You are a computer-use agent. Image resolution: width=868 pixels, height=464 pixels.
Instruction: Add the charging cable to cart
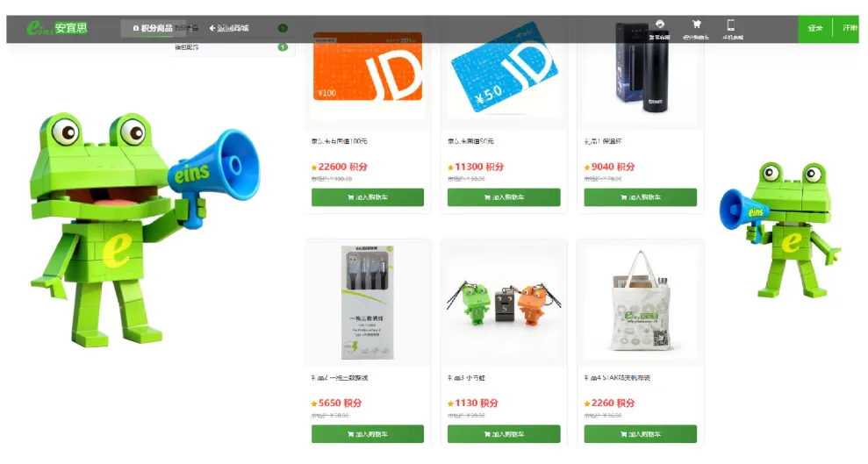[368, 434]
